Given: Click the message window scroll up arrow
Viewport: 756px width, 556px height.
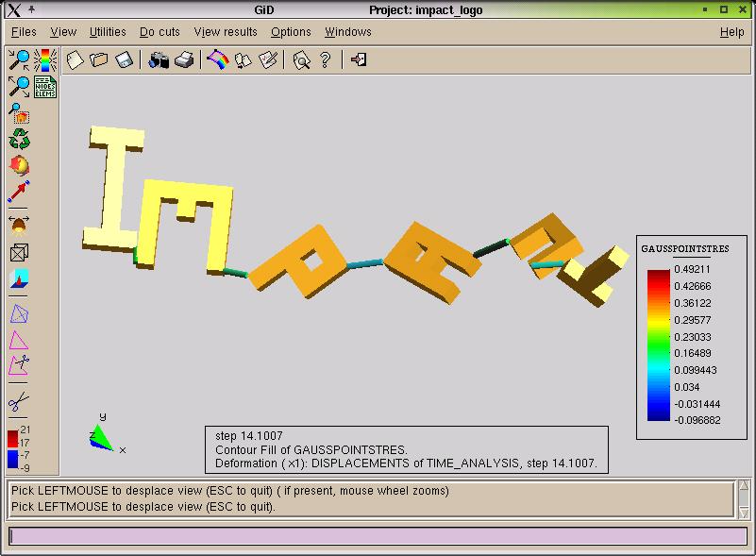Looking at the screenshot, I should [744, 484].
